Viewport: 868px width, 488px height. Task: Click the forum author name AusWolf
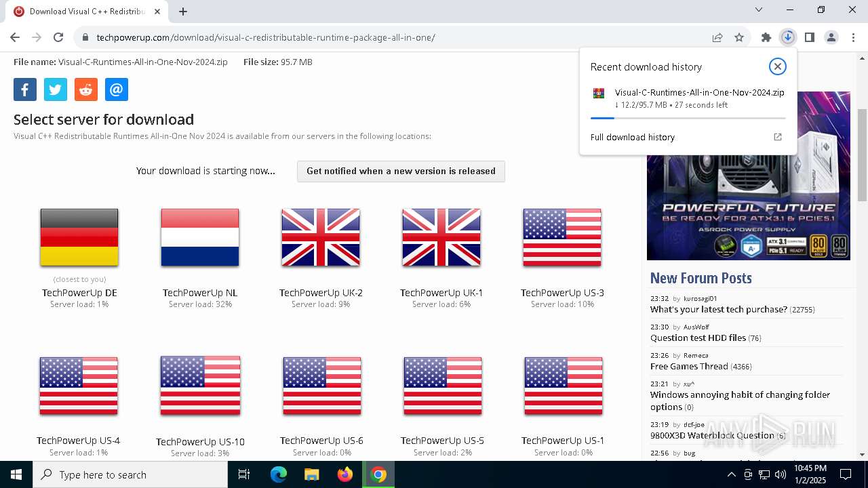pyautogui.click(x=696, y=327)
